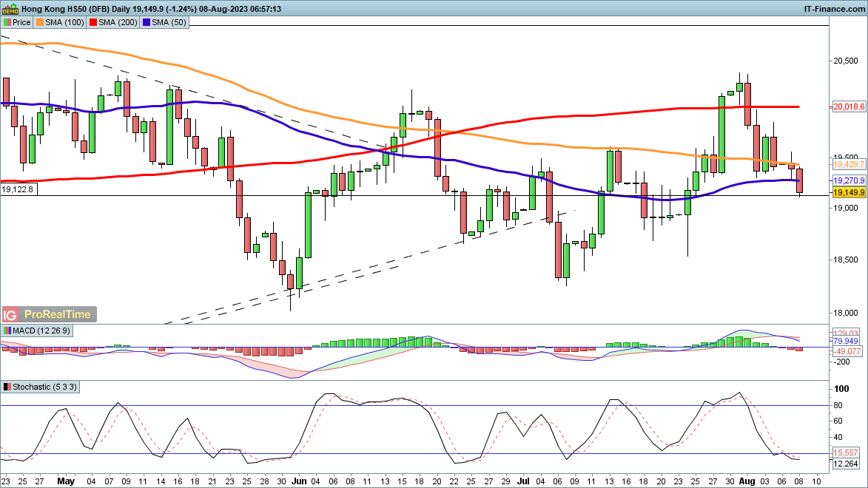The height and width of the screenshot is (488, 868).
Task: Click the 20,500 price axis tick
Action: pos(846,61)
